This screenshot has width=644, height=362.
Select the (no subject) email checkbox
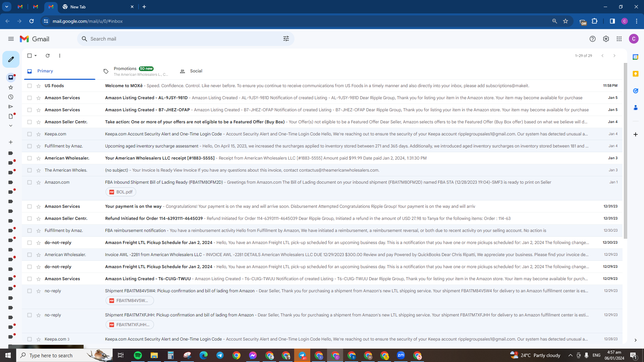[30, 170]
